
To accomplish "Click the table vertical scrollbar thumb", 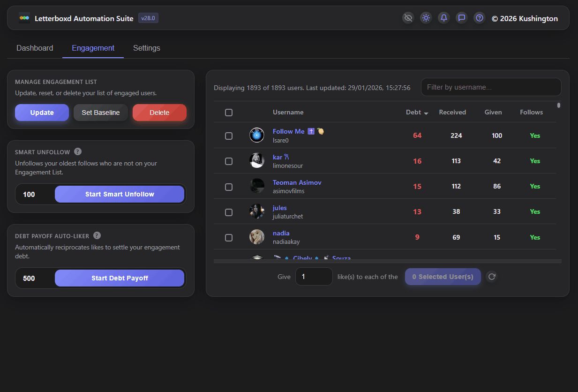I will (x=559, y=106).
